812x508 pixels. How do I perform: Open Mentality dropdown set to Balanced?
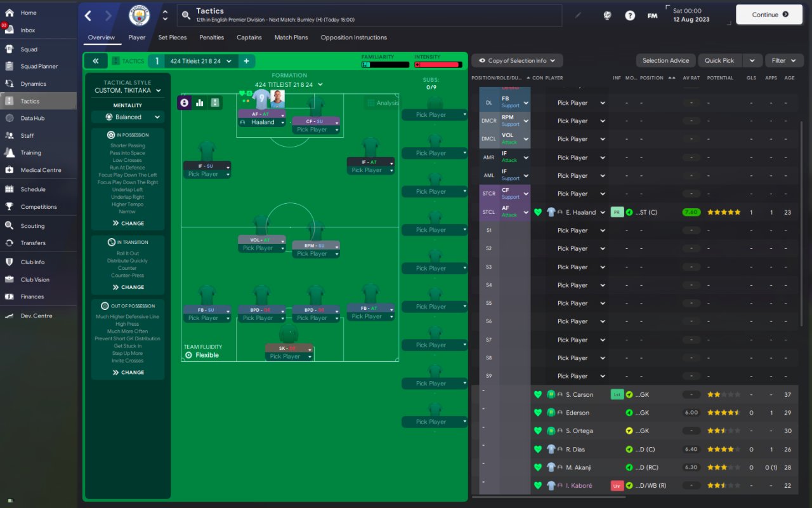(128, 117)
